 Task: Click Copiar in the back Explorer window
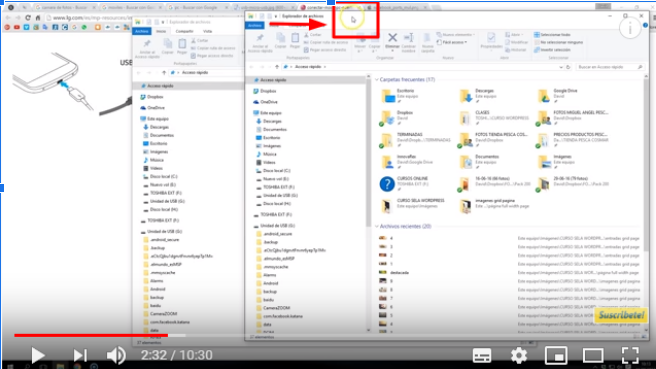pyautogui.click(x=167, y=46)
